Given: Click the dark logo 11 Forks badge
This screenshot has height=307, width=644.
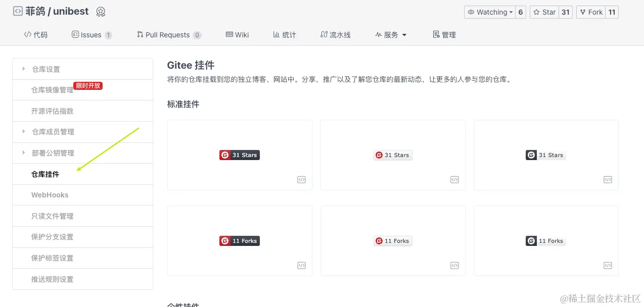Looking at the screenshot, I should point(546,241).
